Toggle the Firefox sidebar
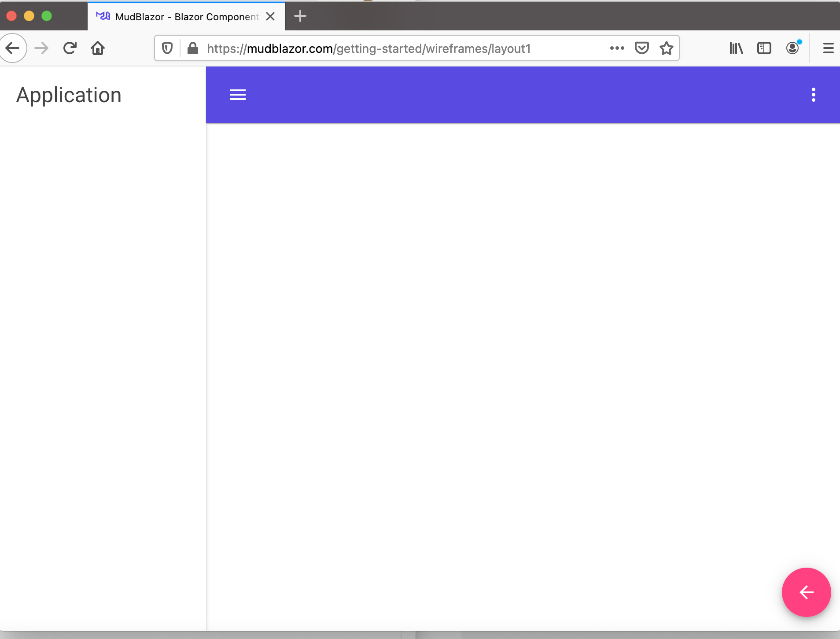Image resolution: width=840 pixels, height=639 pixels. click(x=765, y=48)
